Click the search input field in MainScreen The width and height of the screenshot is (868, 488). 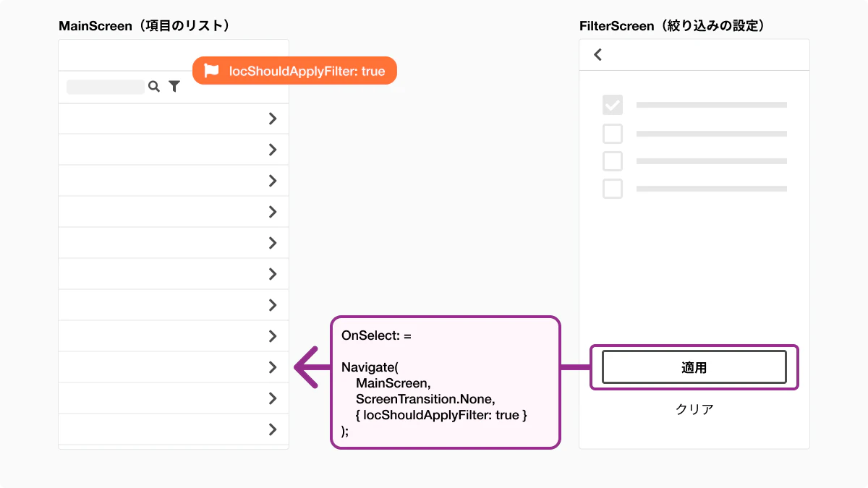pos(106,87)
